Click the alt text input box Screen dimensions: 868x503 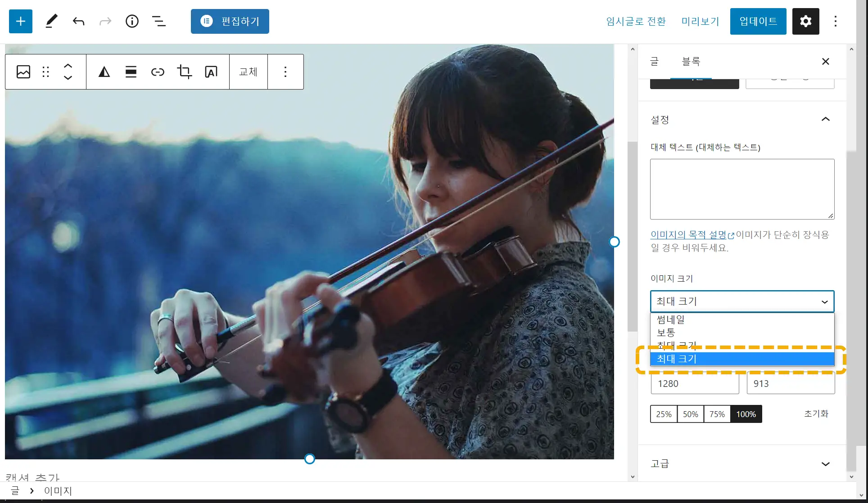(x=742, y=189)
